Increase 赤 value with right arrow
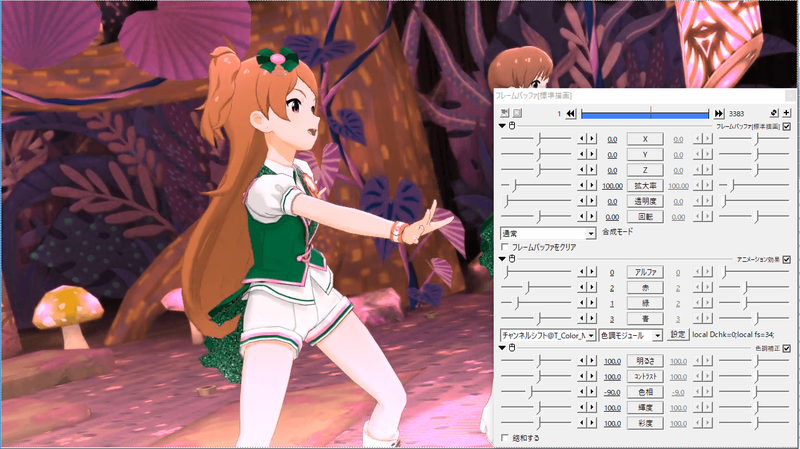Image resolution: width=800 pixels, height=449 pixels. (592, 288)
